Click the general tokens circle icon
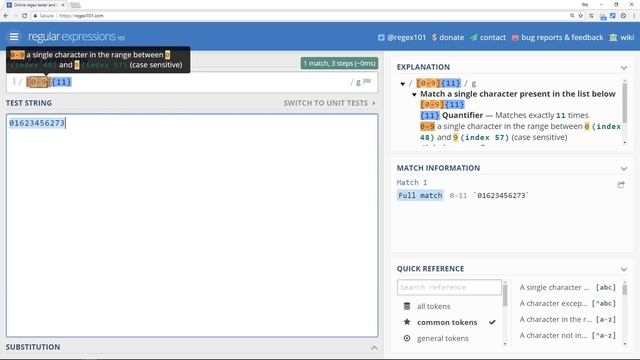640x360 pixels. coord(407,338)
